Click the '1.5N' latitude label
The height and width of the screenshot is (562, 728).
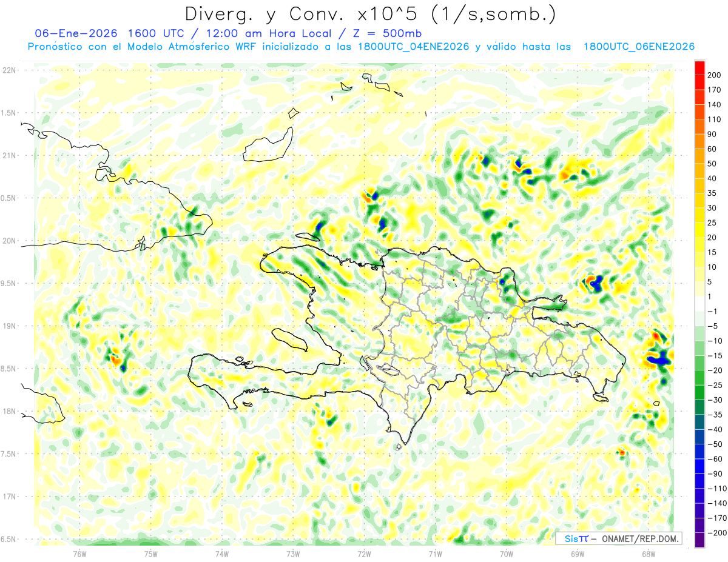[8, 113]
